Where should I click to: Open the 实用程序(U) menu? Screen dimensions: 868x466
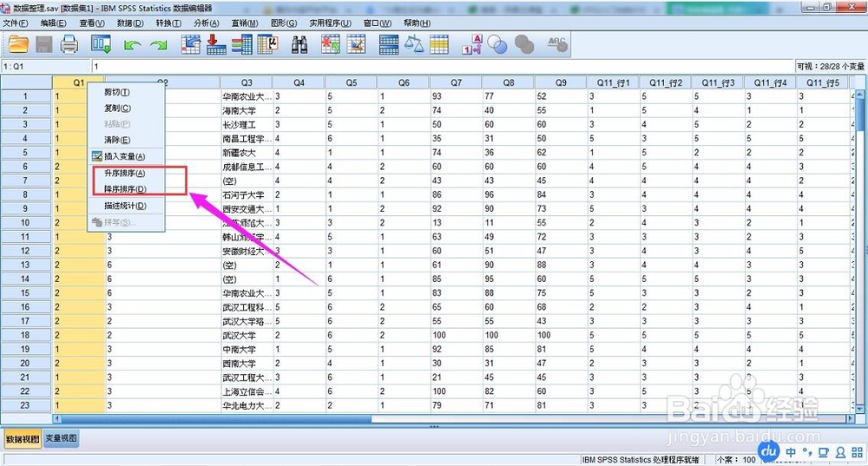coord(330,23)
